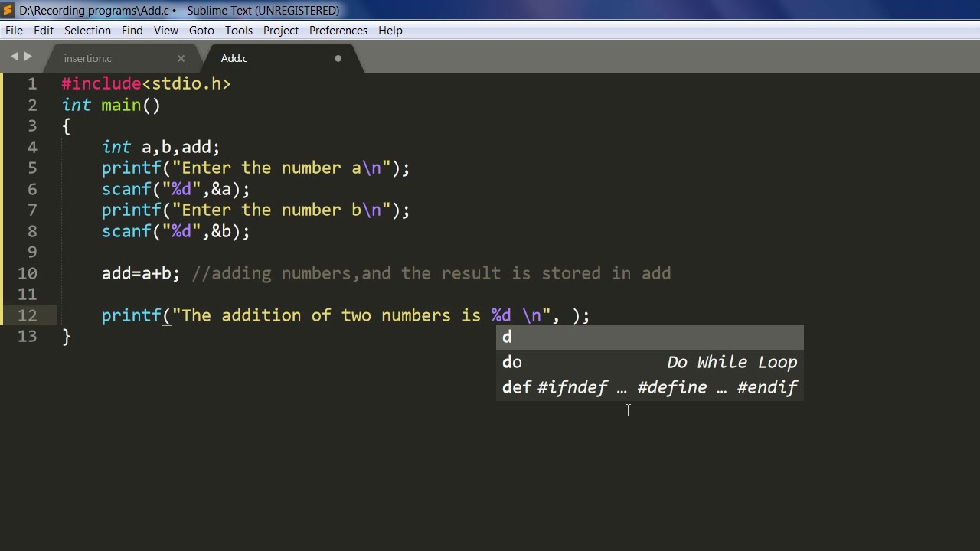Click on 'int main()' text

(111, 105)
